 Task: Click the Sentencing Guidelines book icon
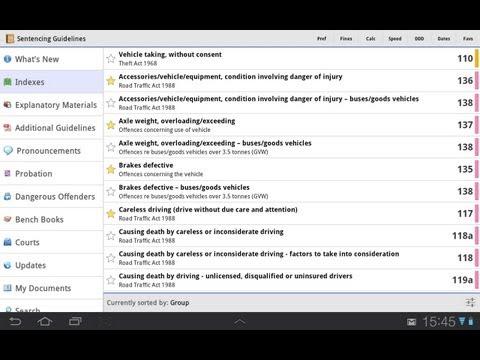tap(10, 39)
